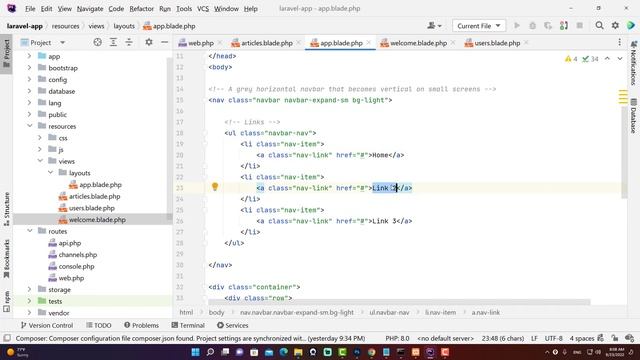Collapse the resources folder
Image resolution: width=640 pixels, height=360 pixels.
(x=29, y=126)
